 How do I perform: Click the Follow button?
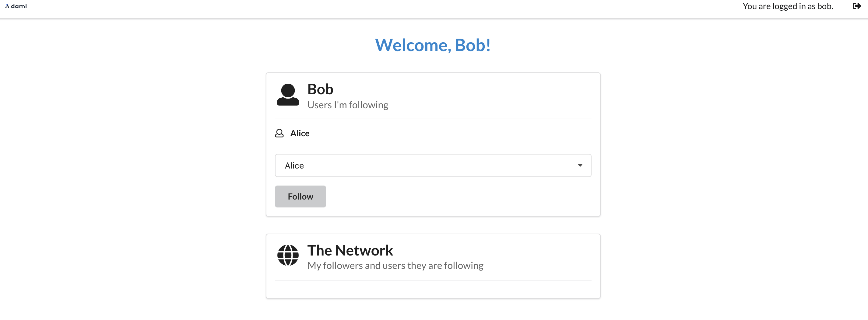(300, 196)
